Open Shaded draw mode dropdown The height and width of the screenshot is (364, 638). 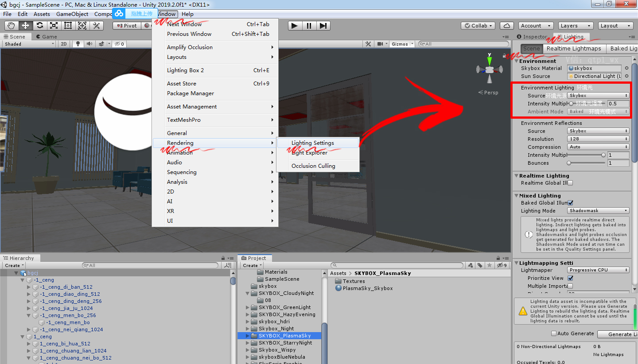coord(29,44)
